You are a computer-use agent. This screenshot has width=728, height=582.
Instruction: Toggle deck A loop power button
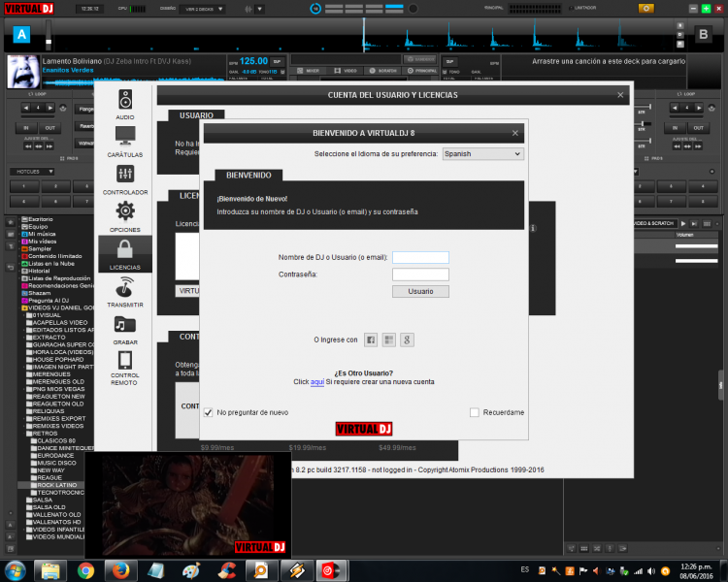63,108
